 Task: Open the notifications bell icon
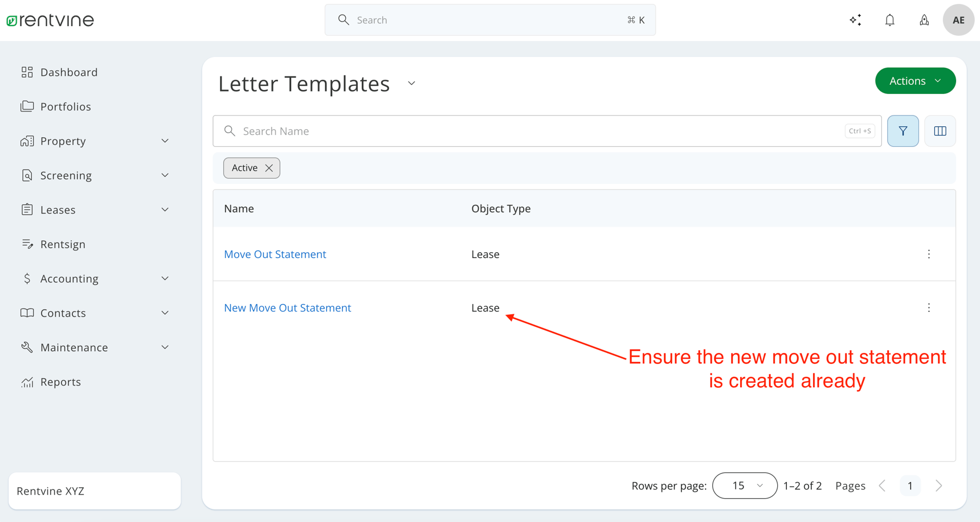pyautogui.click(x=889, y=20)
